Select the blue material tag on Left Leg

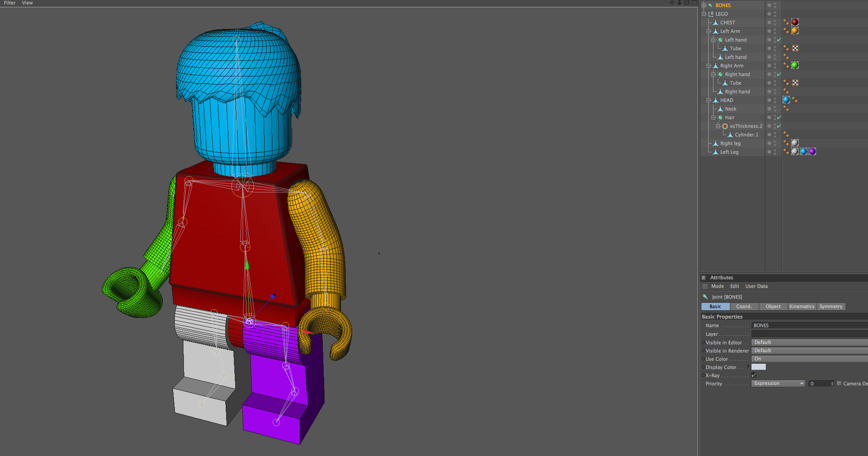(804, 151)
